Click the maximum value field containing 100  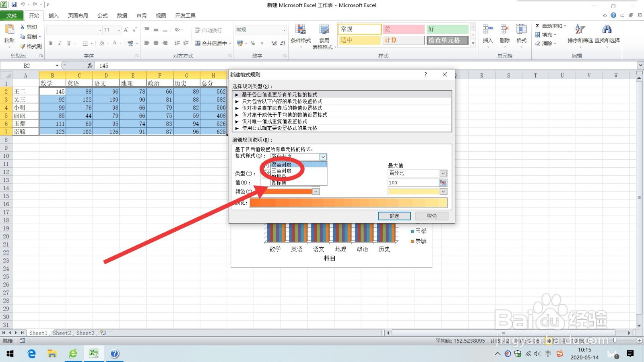coord(413,183)
